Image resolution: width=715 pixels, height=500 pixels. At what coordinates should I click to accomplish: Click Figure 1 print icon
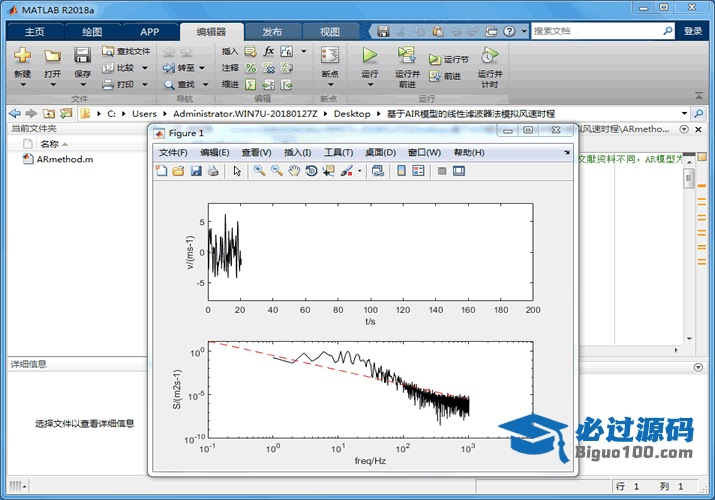pos(213,171)
